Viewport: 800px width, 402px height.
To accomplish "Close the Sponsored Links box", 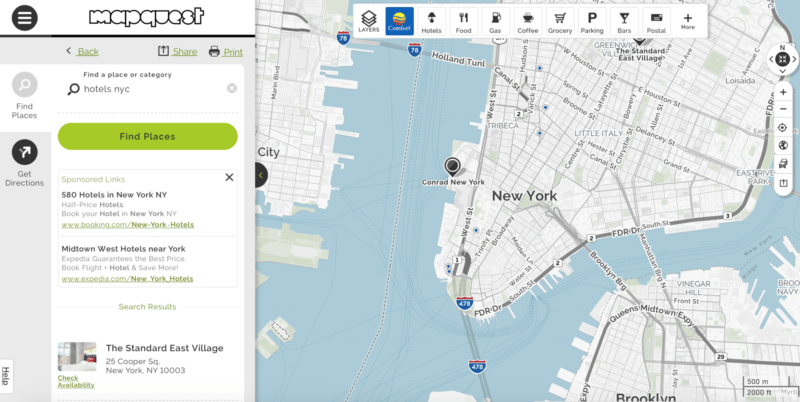I will click(x=229, y=177).
